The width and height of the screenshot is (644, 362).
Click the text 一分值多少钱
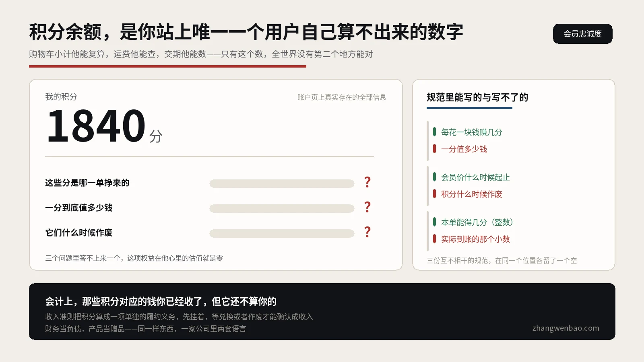(x=464, y=149)
